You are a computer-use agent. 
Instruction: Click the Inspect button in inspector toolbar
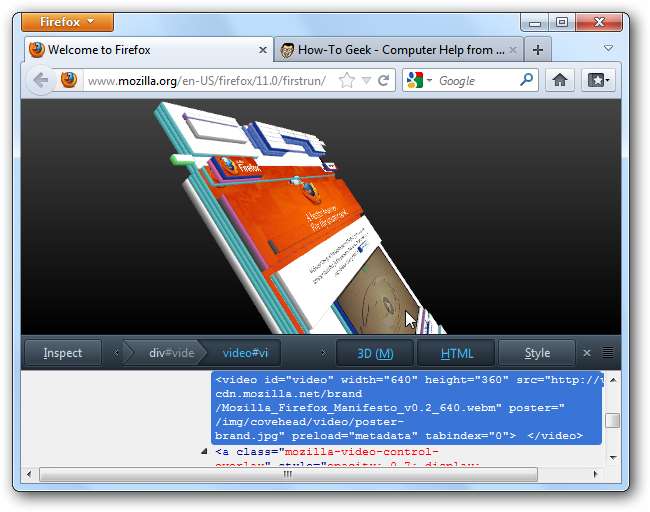63,353
